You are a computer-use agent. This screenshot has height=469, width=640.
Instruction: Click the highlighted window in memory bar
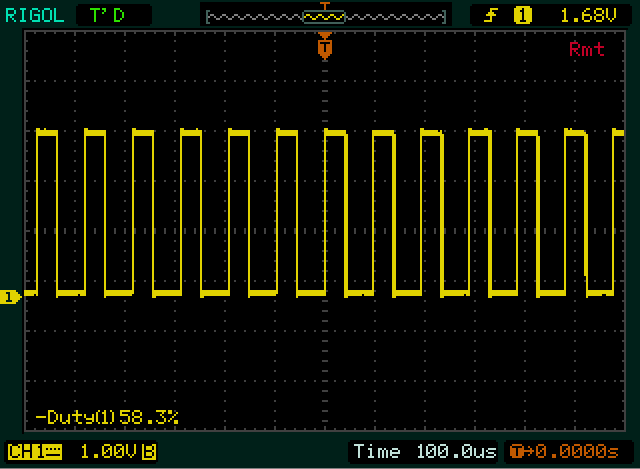(323, 15)
